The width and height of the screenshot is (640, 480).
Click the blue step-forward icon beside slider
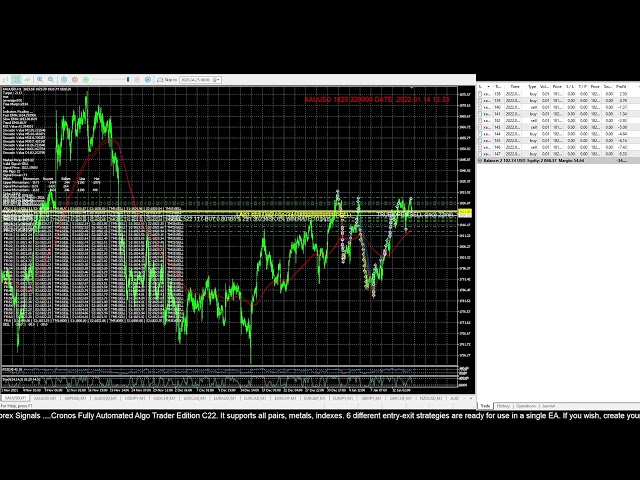147,79
